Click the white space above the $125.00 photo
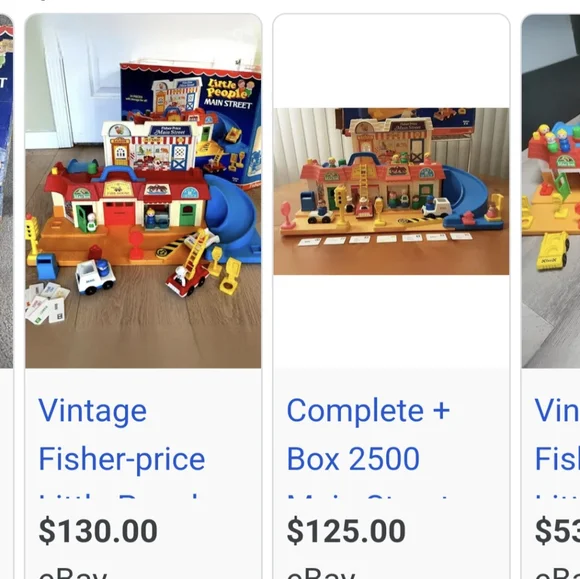580x579 pixels. tap(391, 61)
